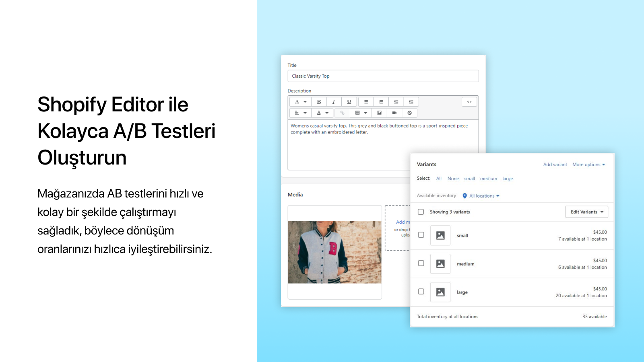The width and height of the screenshot is (644, 362).
Task: Select the large filter link
Action: coord(508,179)
